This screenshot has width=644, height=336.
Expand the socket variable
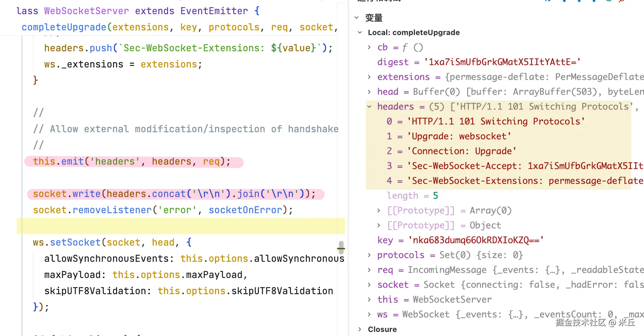369,285
